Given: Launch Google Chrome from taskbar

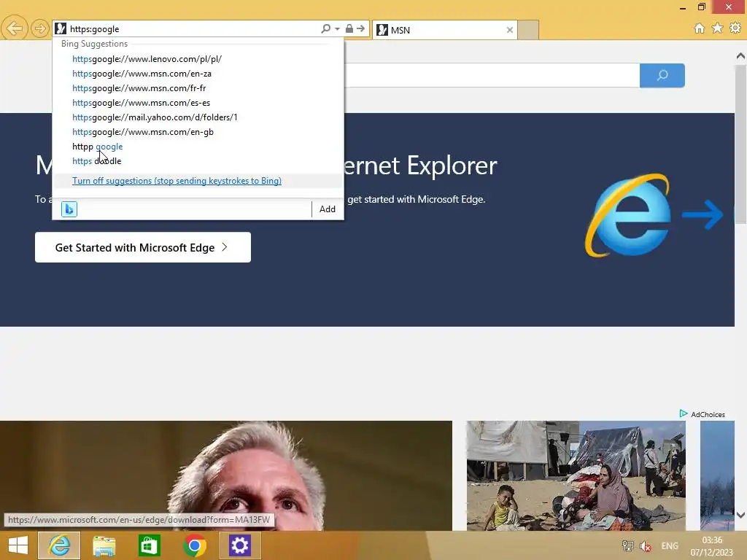Looking at the screenshot, I should [x=194, y=545].
